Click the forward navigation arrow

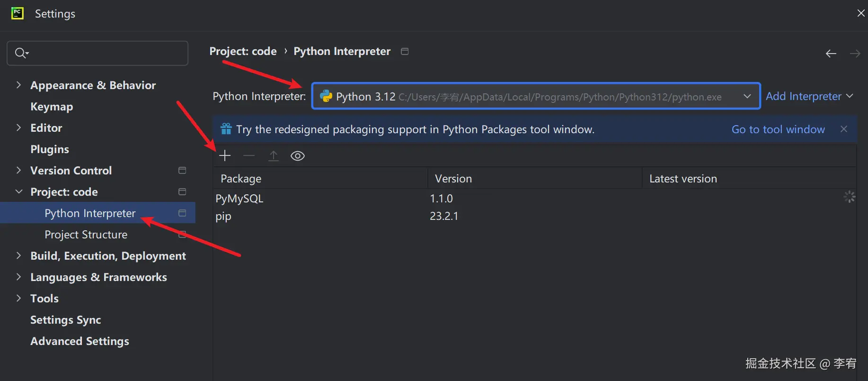(855, 54)
